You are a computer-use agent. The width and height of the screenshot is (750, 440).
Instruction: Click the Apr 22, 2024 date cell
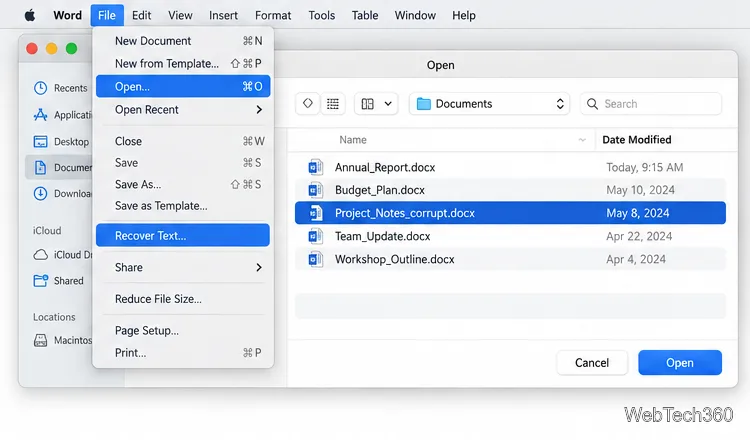[639, 236]
